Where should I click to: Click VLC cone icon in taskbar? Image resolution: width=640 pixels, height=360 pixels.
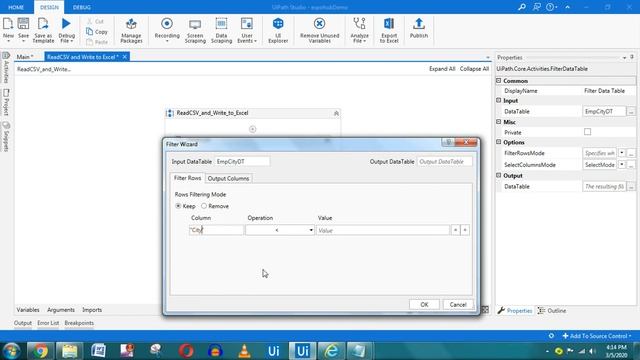pos(244,351)
